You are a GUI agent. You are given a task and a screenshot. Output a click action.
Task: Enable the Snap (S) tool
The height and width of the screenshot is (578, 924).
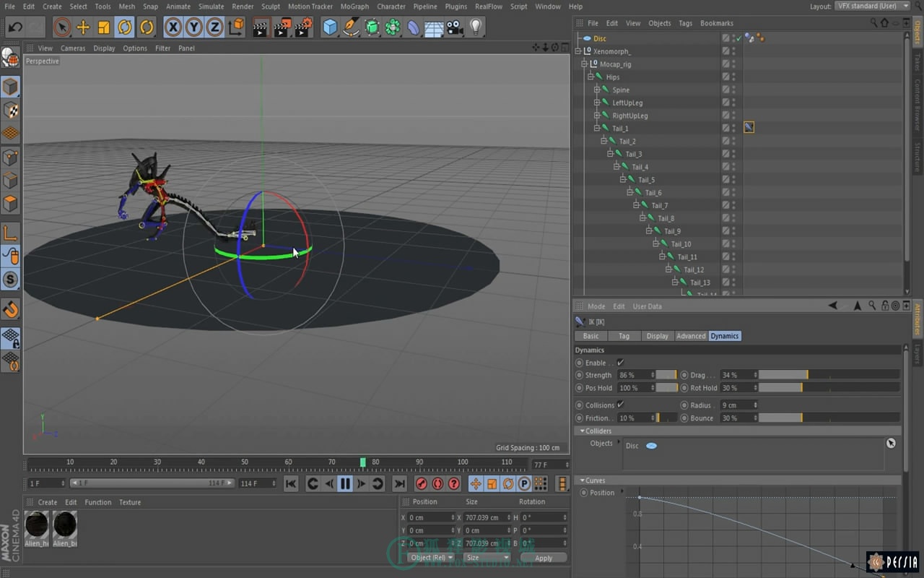11,279
